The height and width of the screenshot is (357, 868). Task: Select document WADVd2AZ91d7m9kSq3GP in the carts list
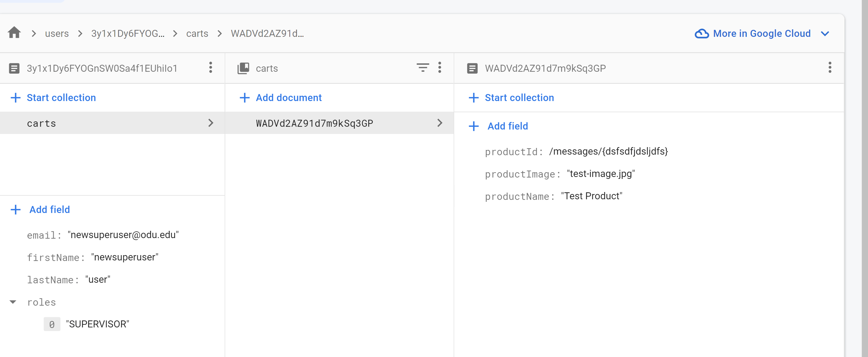coord(314,123)
